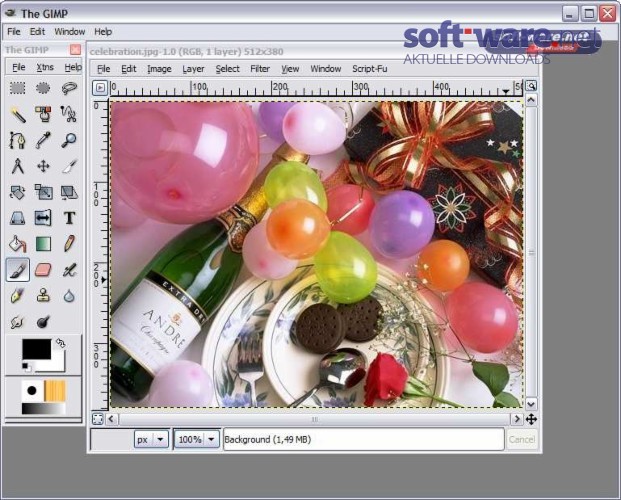621x500 pixels.
Task: Select the Fuzzy Select magic wand tool
Action: point(17,114)
